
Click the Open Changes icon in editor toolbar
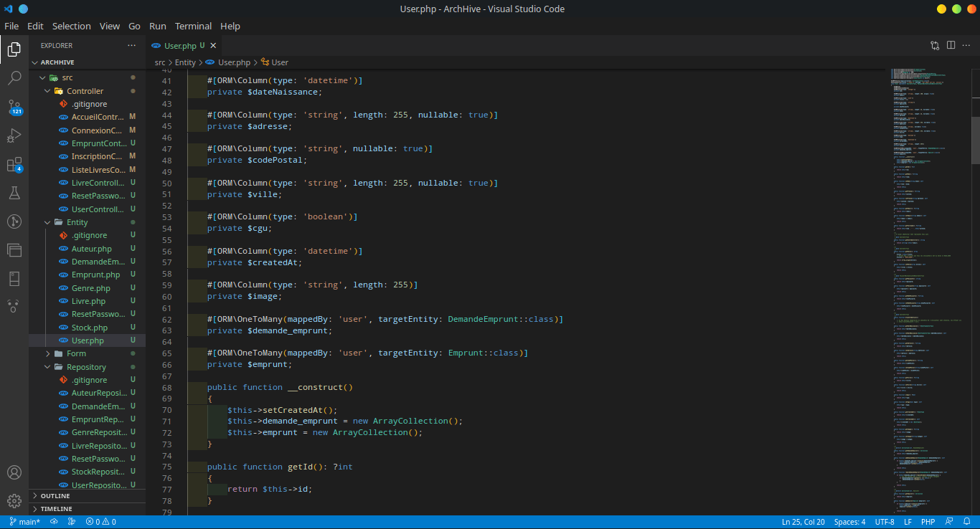(935, 45)
